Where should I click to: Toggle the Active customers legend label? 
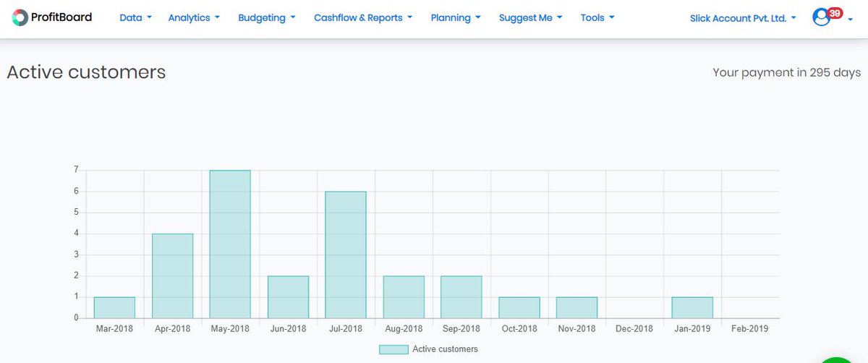pyautogui.click(x=445, y=349)
